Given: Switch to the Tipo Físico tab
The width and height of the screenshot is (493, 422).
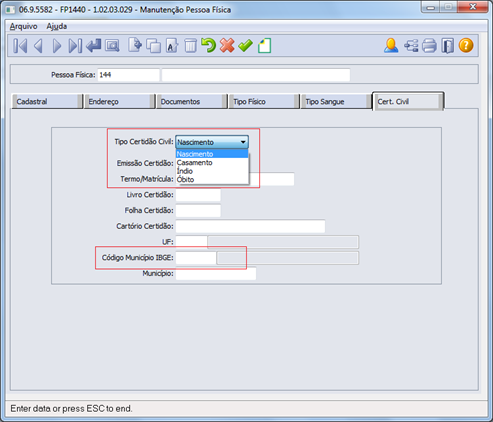Looking at the screenshot, I should click(x=264, y=101).
